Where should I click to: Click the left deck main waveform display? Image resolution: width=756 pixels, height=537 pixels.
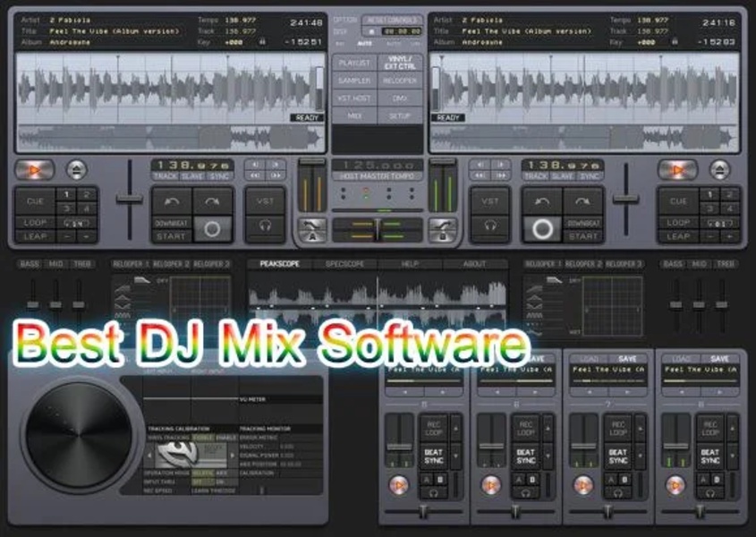click(171, 88)
